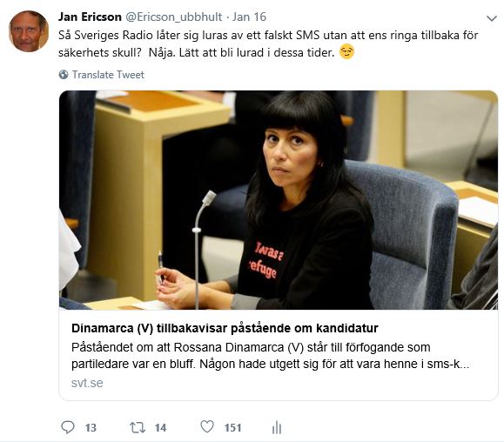
Task: Click the smiling emoji in tweet text
Action: (346, 51)
